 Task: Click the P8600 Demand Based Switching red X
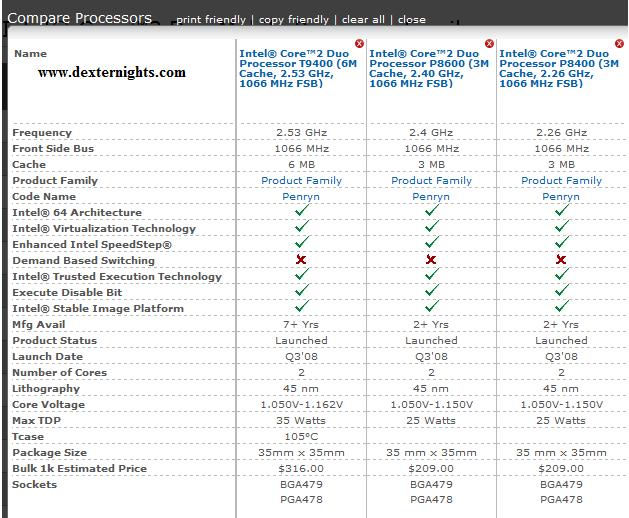pos(431,259)
